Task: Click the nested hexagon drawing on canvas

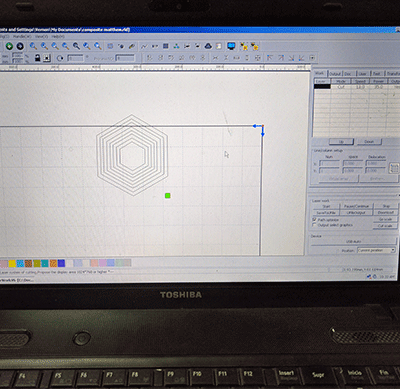Action: (132, 155)
